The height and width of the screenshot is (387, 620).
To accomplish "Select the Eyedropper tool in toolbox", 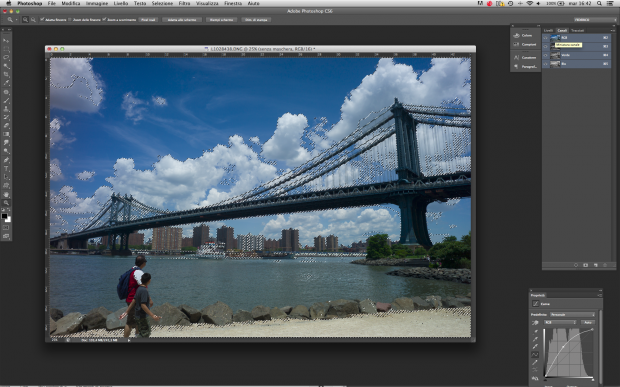I will click(6, 83).
